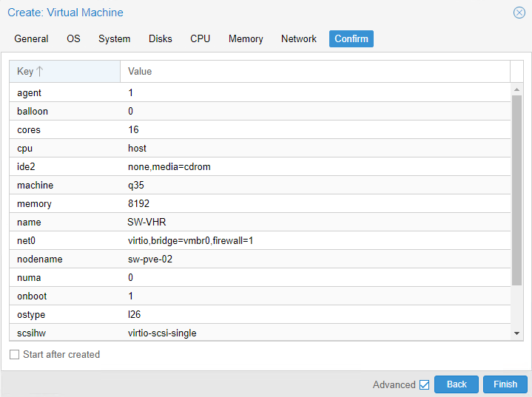Enable Start after created checkbox

point(14,355)
